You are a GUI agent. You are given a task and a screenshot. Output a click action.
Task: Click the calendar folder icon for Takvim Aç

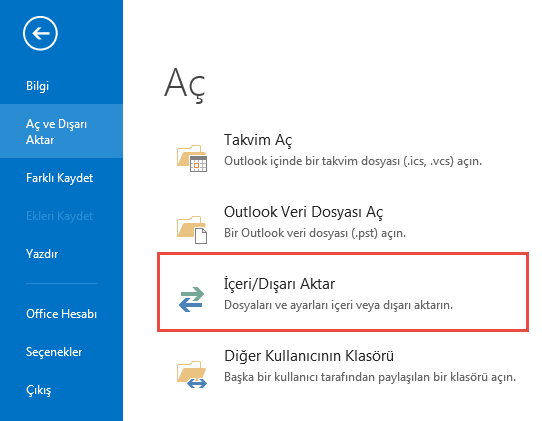click(192, 158)
